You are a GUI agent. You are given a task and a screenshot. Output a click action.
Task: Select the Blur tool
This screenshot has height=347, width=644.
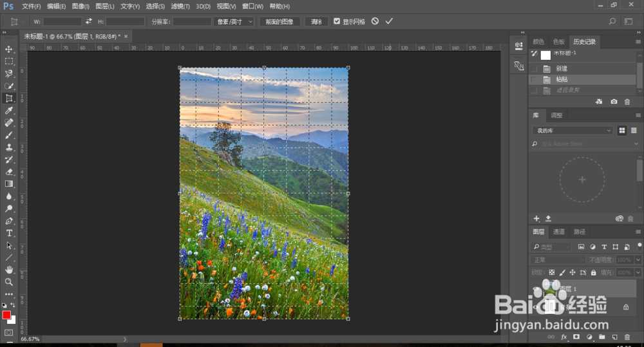click(x=8, y=196)
